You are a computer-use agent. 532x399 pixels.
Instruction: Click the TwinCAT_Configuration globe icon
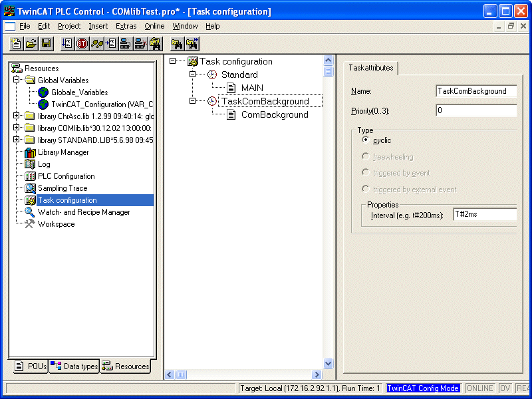[43, 104]
